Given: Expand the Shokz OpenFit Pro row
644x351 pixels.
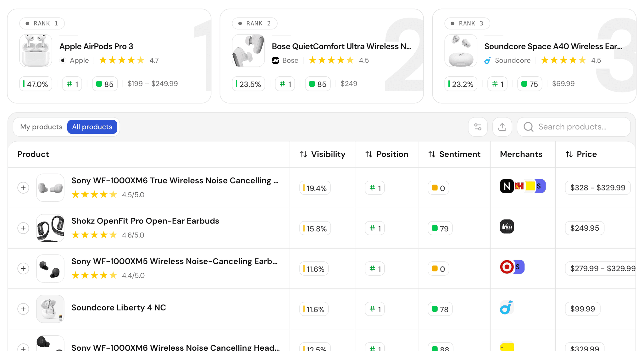Looking at the screenshot, I should 23,228.
